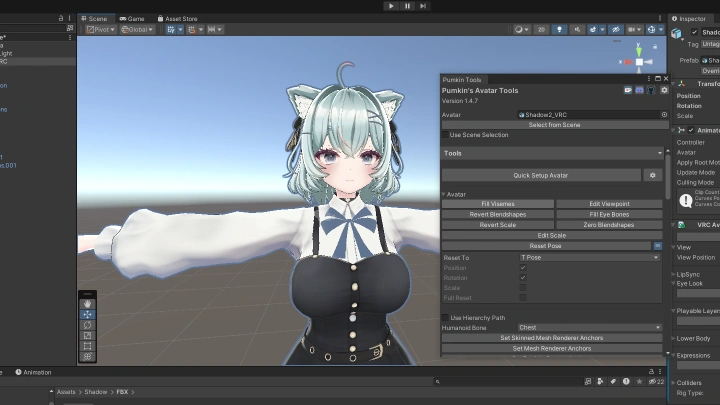Select the Hand view tool

click(x=88, y=303)
